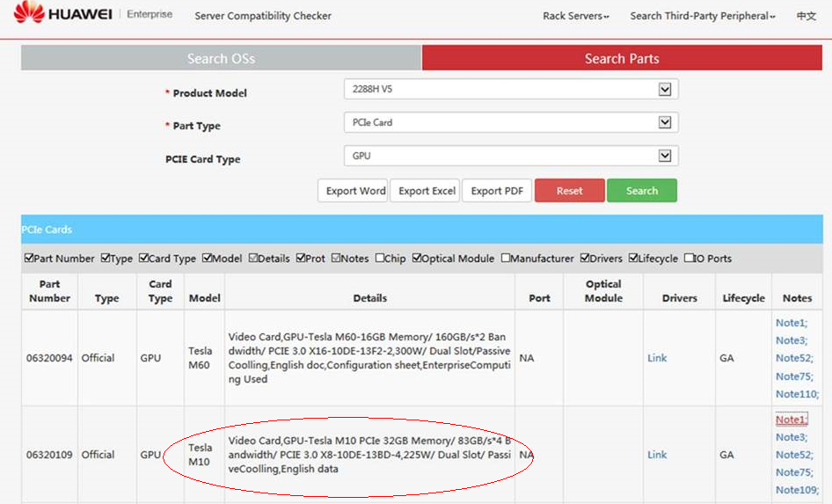Open the Rack Servers menu
The height and width of the screenshot is (504, 832).
575,16
